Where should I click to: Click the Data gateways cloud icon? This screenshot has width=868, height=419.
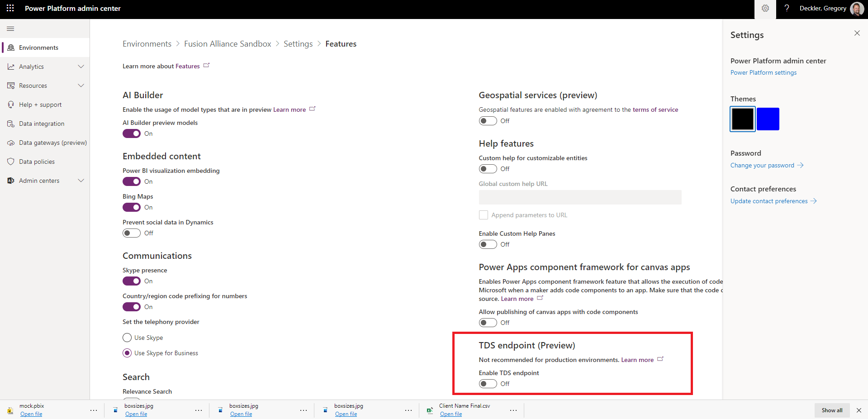(11, 143)
